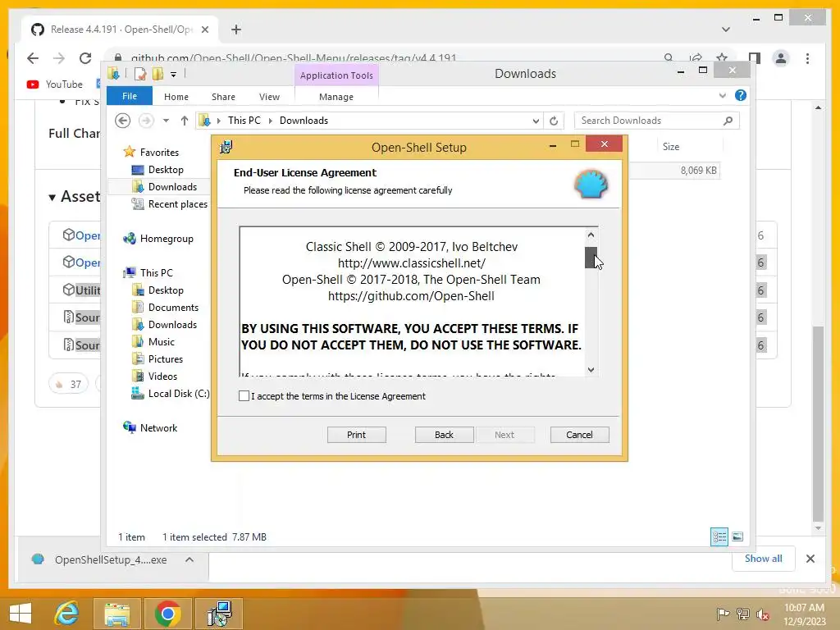Launch Internet Explorer from the taskbar
840x630 pixels.
click(66, 614)
